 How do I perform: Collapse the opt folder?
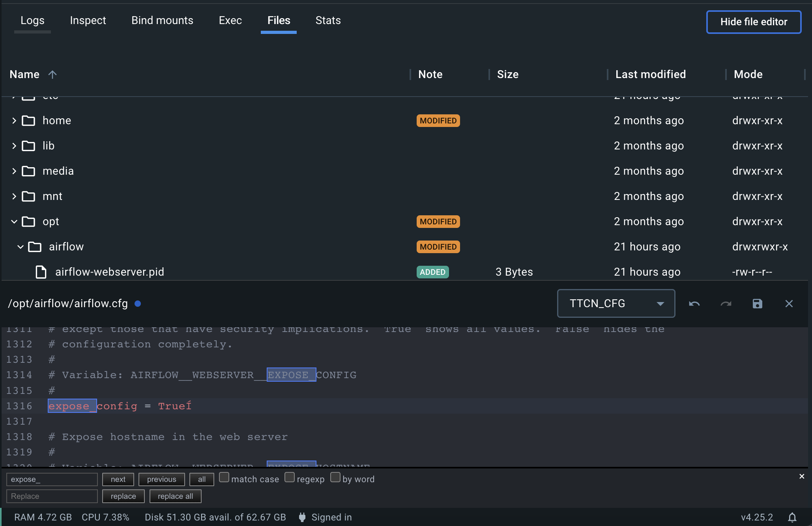click(x=14, y=222)
